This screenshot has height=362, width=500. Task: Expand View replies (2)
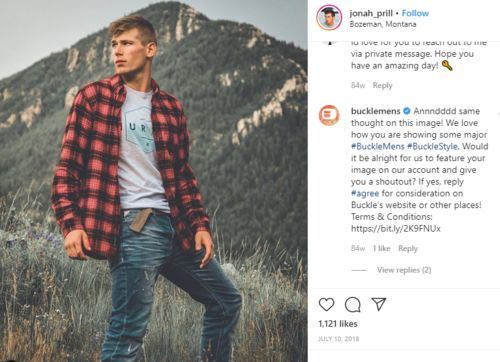(404, 270)
